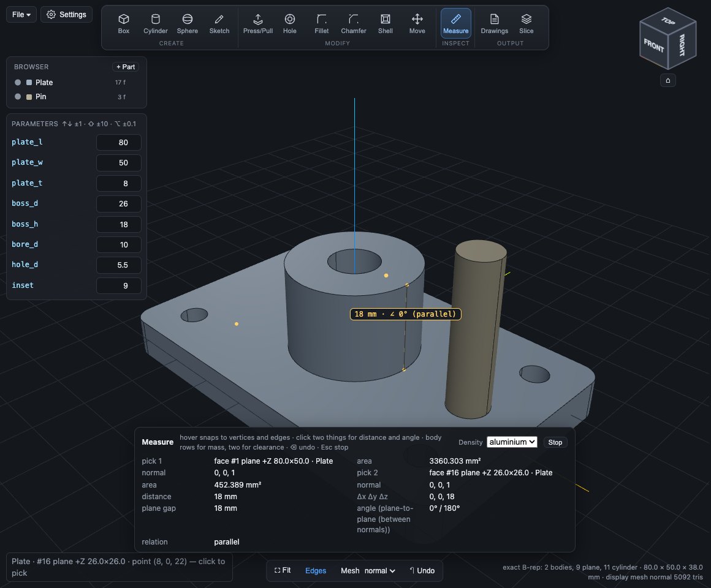Activate the Move tool
Image resolution: width=711 pixels, height=588 pixels.
[x=417, y=23]
